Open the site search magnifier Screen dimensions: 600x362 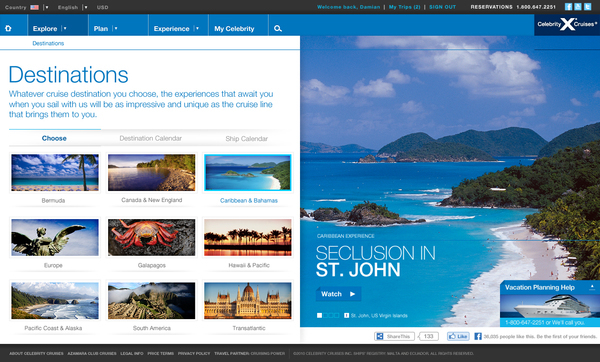(x=278, y=28)
